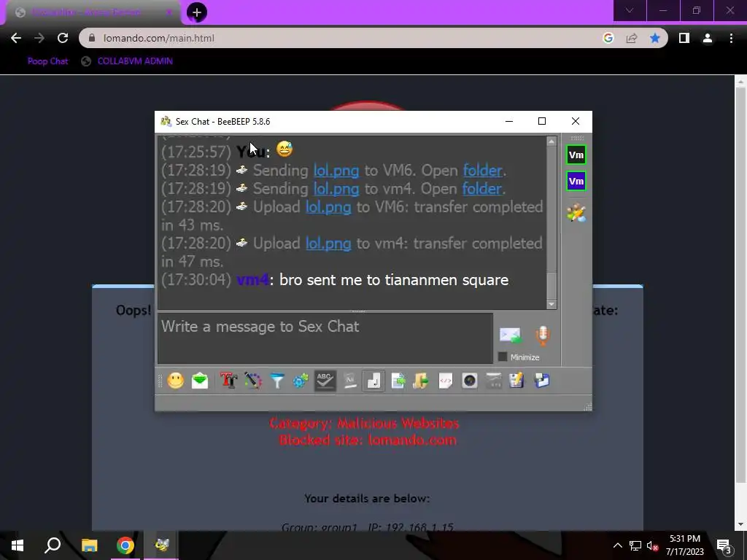Viewport: 747px width, 560px height.
Task: Open Windows Start menu
Action: coord(18,545)
